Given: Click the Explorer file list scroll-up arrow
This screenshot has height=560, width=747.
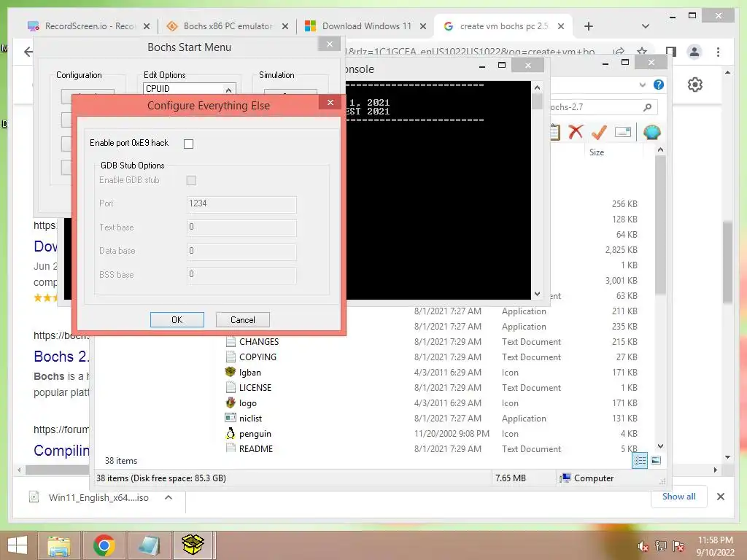Looking at the screenshot, I should [660, 150].
